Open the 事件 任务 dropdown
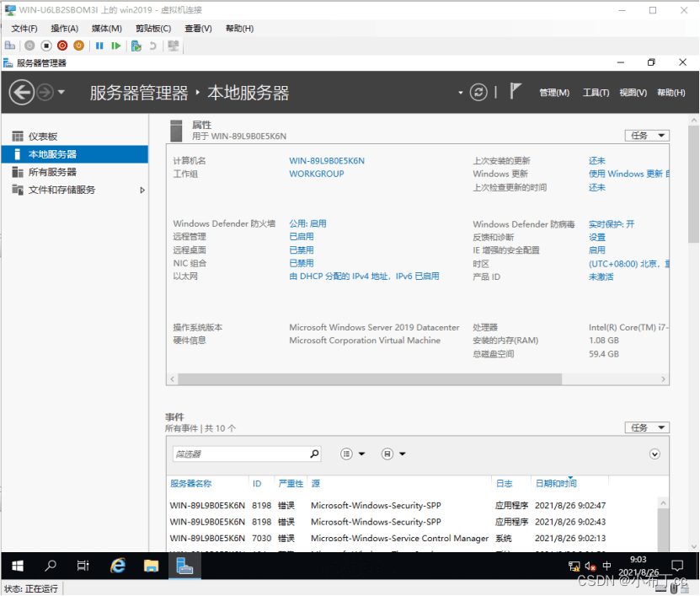Viewport: 700px width, 596px height. pyautogui.click(x=647, y=427)
